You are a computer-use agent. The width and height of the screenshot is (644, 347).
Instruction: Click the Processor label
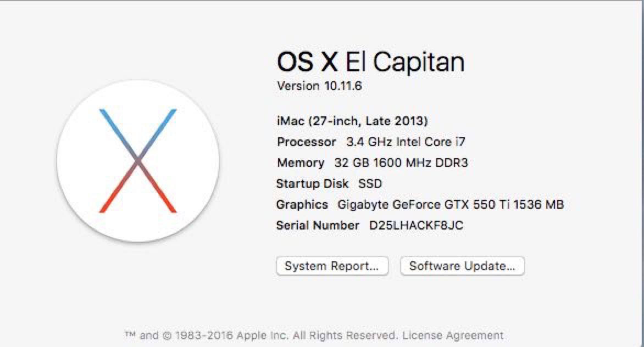[x=307, y=142]
